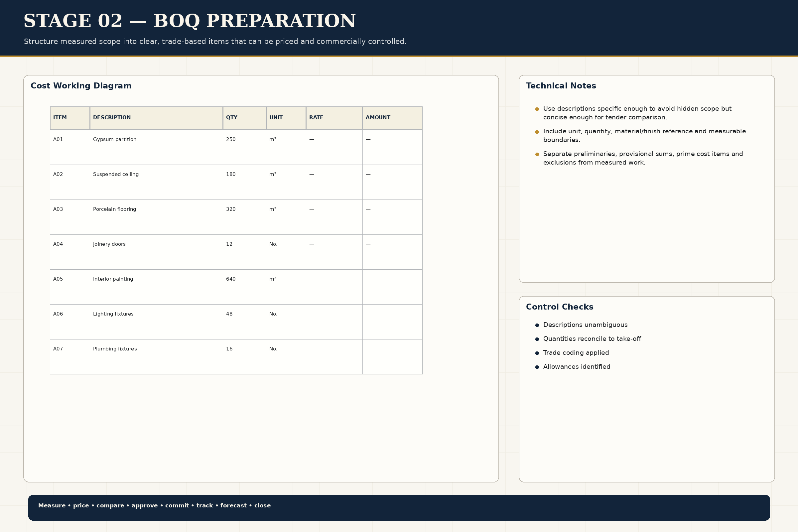Image resolution: width=798 pixels, height=532 pixels.
Task: Click the m² unit for Gypsum partition
Action: tap(273, 139)
